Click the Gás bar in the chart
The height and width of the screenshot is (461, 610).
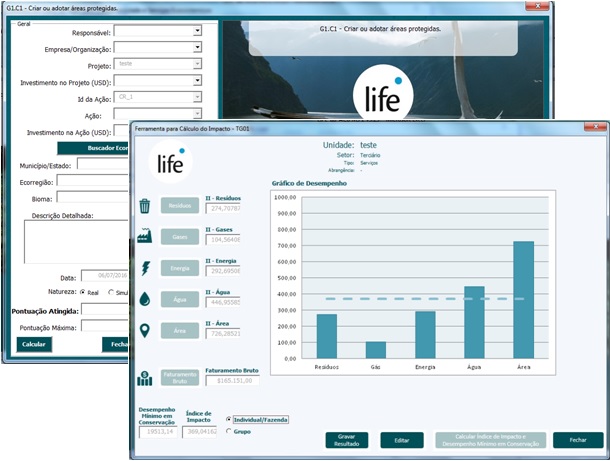coord(376,350)
